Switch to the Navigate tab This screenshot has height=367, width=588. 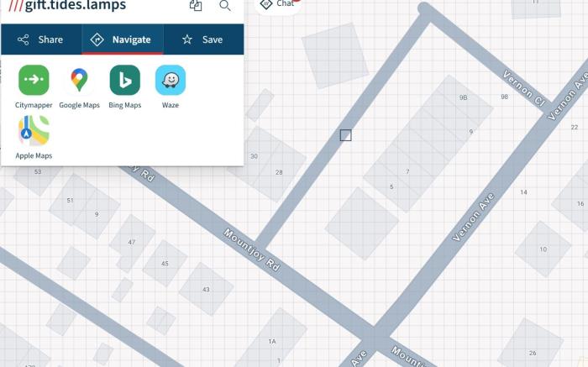[123, 39]
